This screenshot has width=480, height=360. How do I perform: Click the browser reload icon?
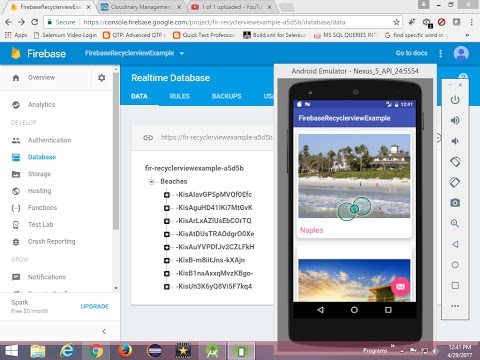(34, 22)
